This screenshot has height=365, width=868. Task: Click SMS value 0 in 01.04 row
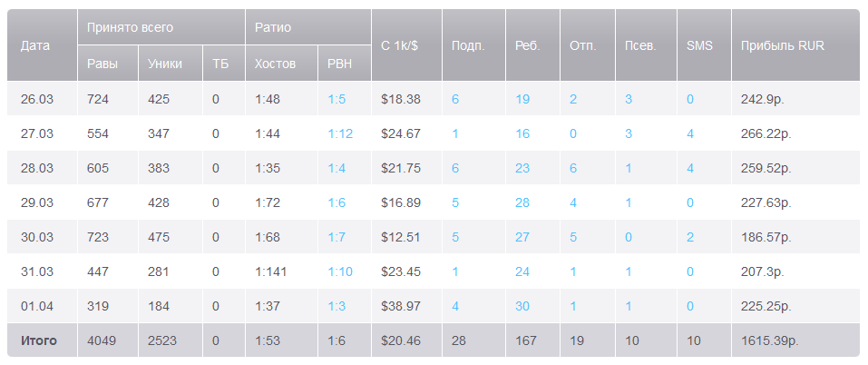click(x=690, y=306)
